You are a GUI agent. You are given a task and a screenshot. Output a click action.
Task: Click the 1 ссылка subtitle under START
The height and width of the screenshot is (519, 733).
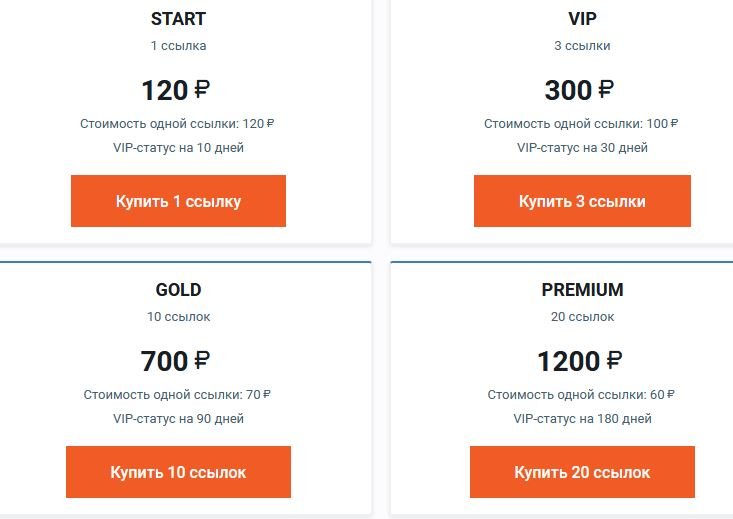(x=178, y=46)
